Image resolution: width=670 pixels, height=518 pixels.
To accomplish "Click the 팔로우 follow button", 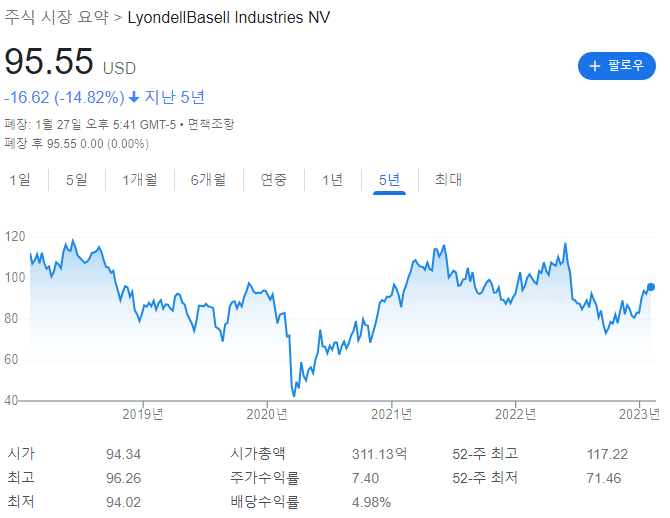I will tap(616, 66).
